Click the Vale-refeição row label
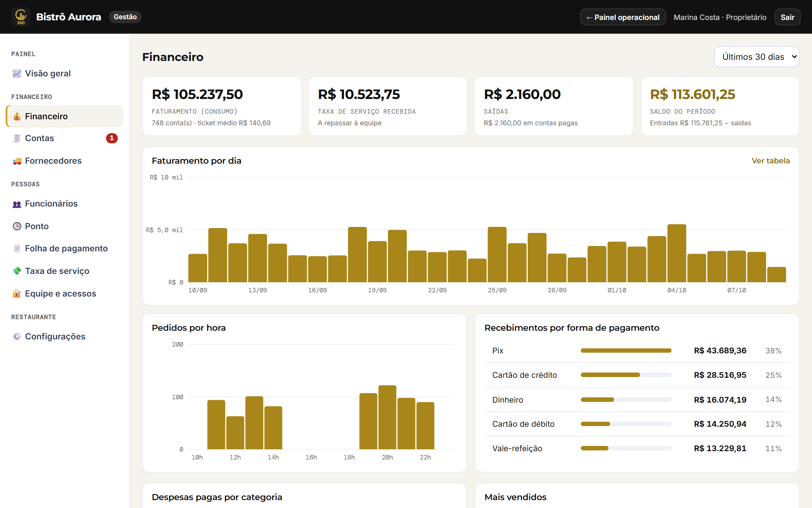 click(x=517, y=448)
